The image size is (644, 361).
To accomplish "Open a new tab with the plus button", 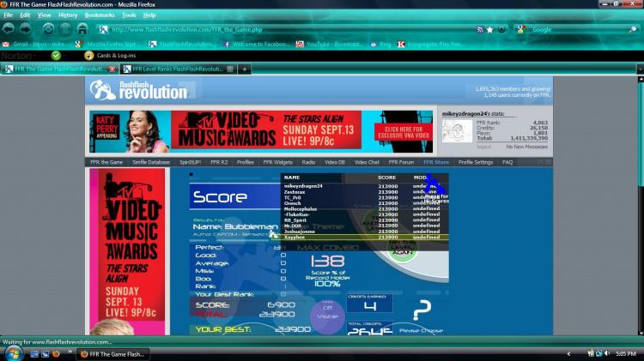I will point(245,69).
